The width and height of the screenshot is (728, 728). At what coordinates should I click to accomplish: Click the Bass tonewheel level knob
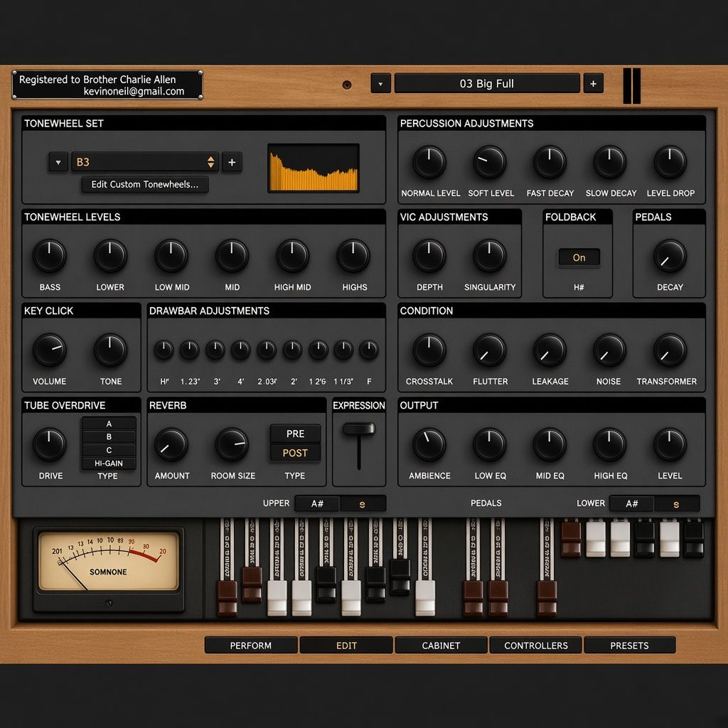(x=49, y=256)
